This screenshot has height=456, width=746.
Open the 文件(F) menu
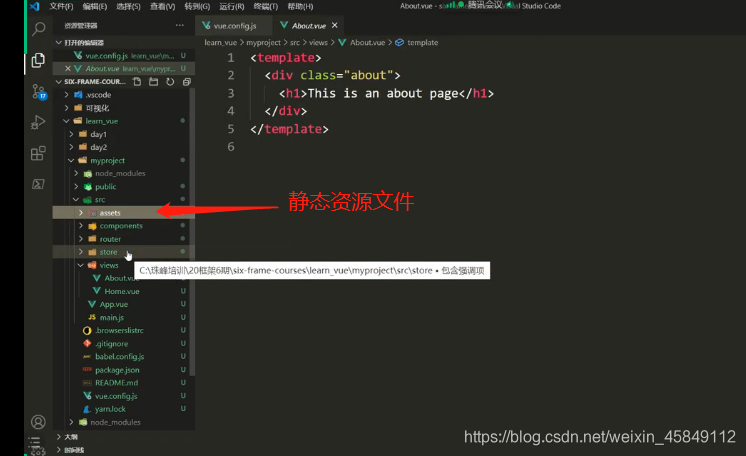click(61, 6)
